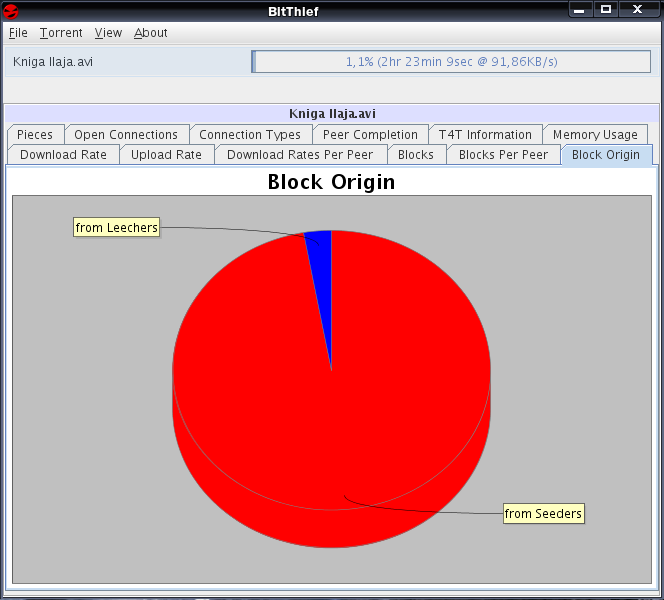Viewport: 664px width, 600px height.
Task: Switch to the Download Rate tab
Action: click(x=64, y=155)
